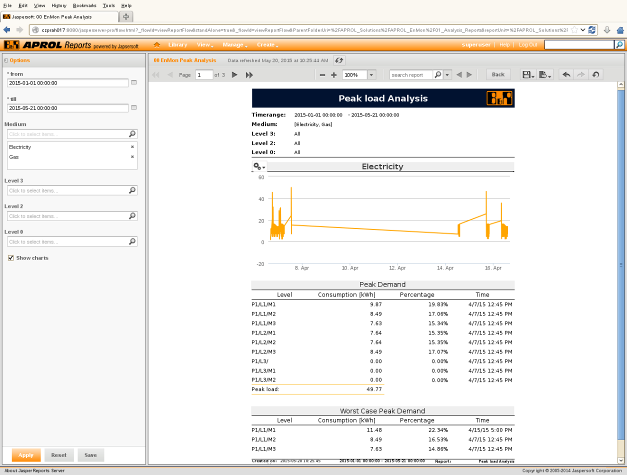Go to the next report page
The image size is (627, 475).
[x=235, y=75]
